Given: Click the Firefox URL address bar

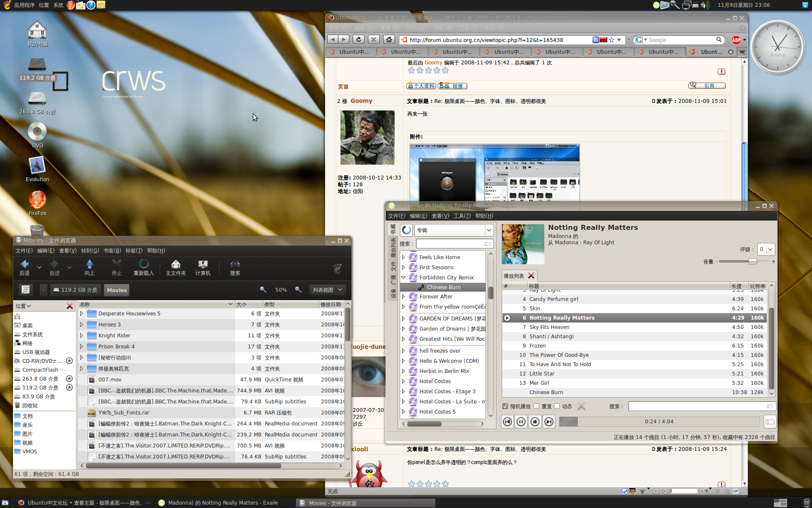Looking at the screenshot, I should (499, 40).
